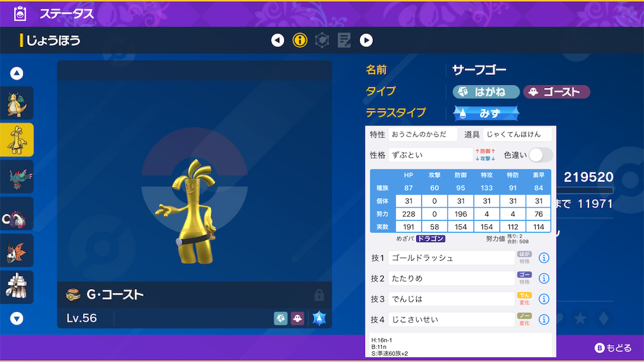Click the HP 努力 value cell 228
The height and width of the screenshot is (362, 644).
point(408,214)
